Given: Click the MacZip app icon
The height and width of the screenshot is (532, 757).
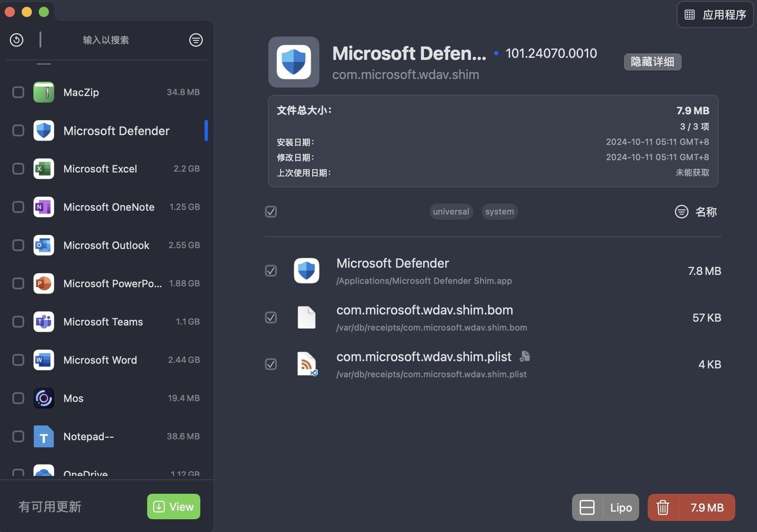Looking at the screenshot, I should (x=44, y=92).
